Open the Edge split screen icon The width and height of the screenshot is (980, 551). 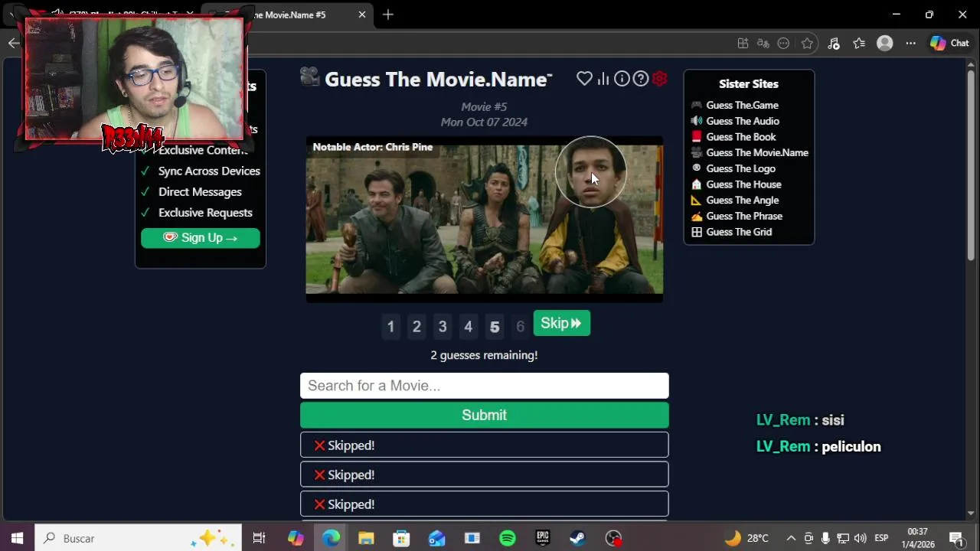click(x=743, y=44)
